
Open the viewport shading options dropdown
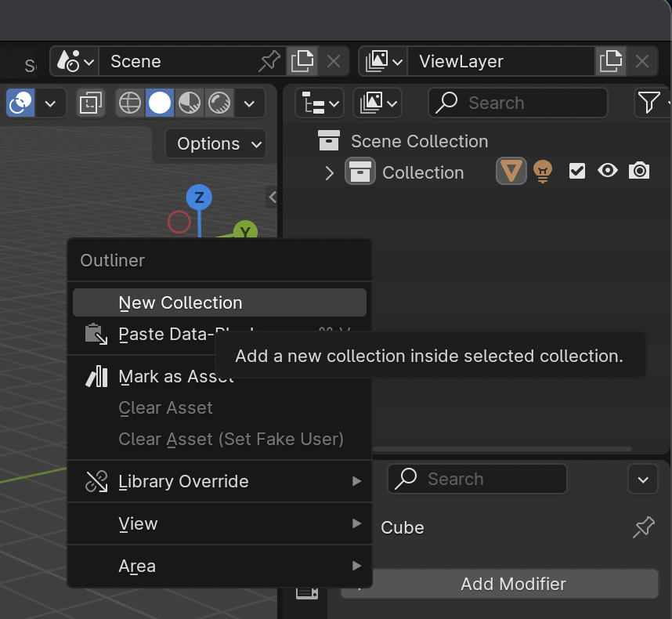(249, 103)
